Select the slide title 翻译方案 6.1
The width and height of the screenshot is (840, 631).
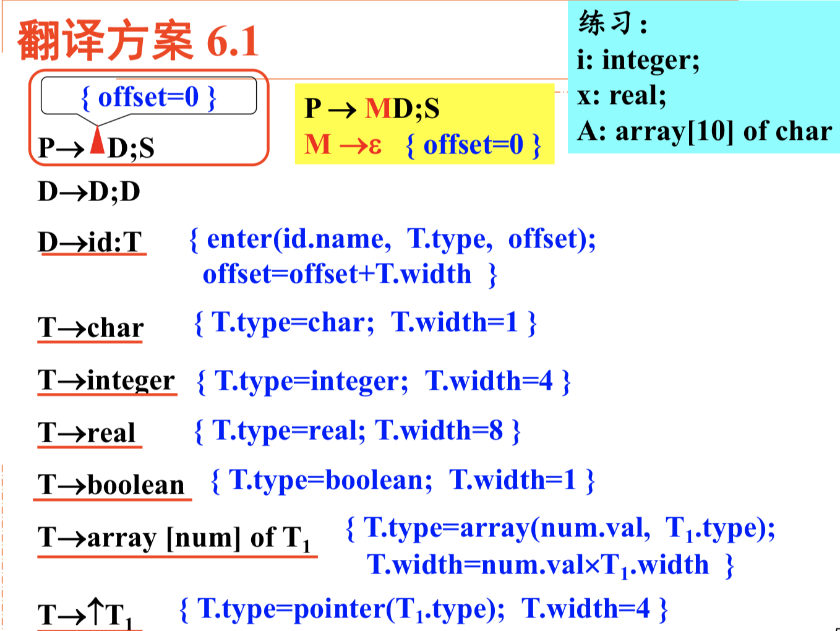click(137, 41)
